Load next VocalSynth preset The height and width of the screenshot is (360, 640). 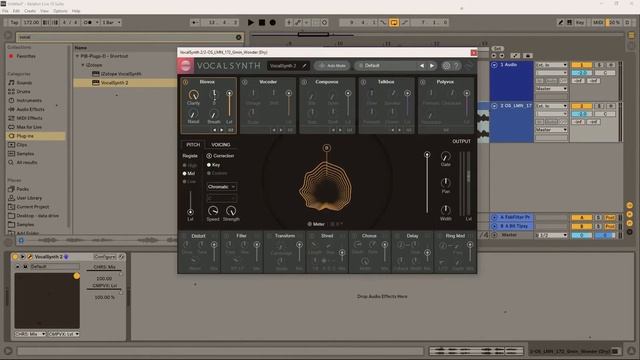pos(432,65)
